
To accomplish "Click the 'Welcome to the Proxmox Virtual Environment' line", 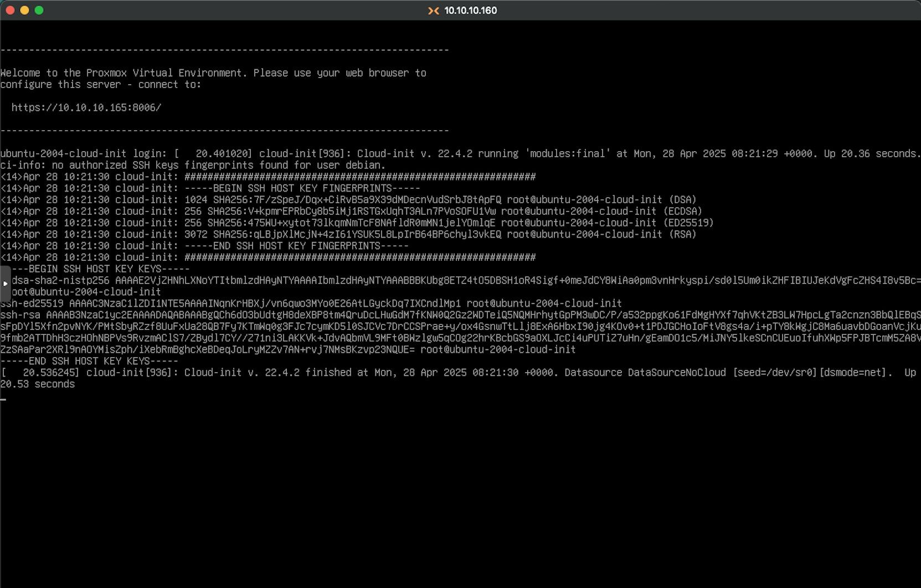I will point(213,73).
